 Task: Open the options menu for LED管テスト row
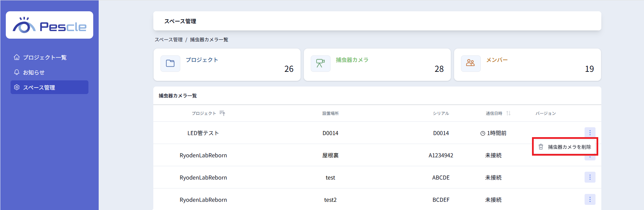pyautogui.click(x=590, y=132)
